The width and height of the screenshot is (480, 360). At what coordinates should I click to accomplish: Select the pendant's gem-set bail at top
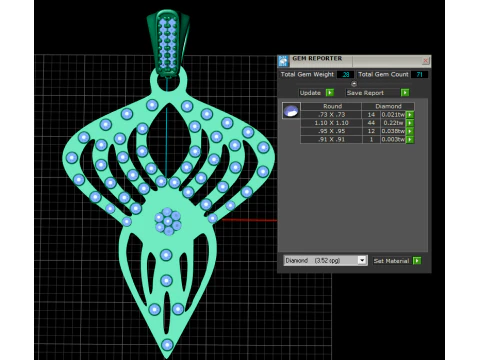pyautogui.click(x=168, y=42)
